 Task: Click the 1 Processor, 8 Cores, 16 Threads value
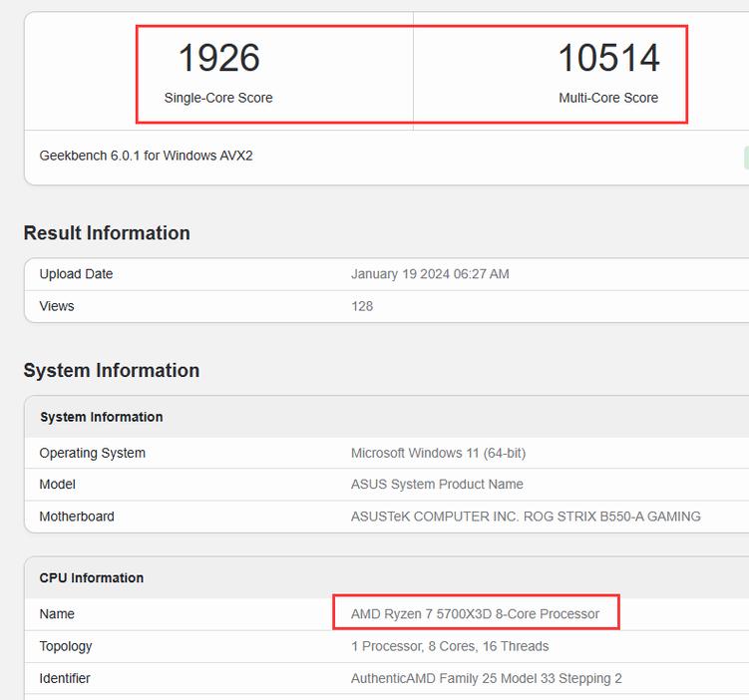point(450,646)
